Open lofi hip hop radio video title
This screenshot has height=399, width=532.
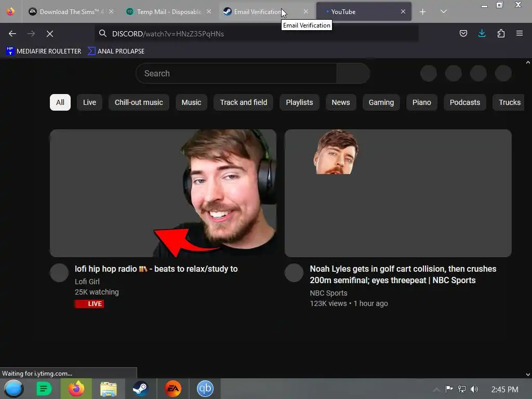point(156,269)
